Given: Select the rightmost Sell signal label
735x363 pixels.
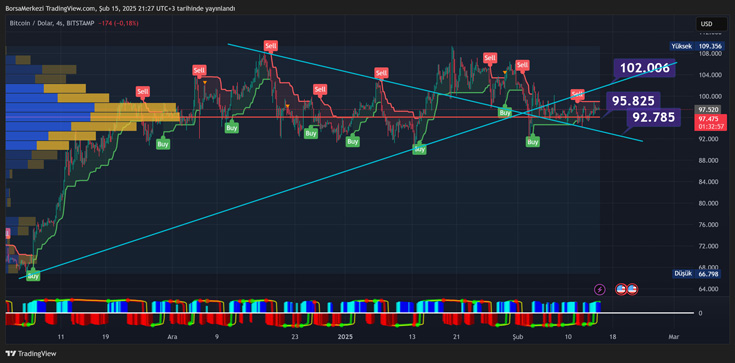Looking at the screenshot, I should pyautogui.click(x=578, y=94).
